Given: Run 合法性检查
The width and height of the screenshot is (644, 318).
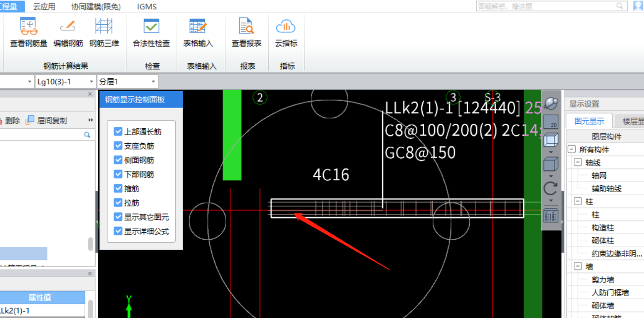Looking at the screenshot, I should [x=151, y=33].
